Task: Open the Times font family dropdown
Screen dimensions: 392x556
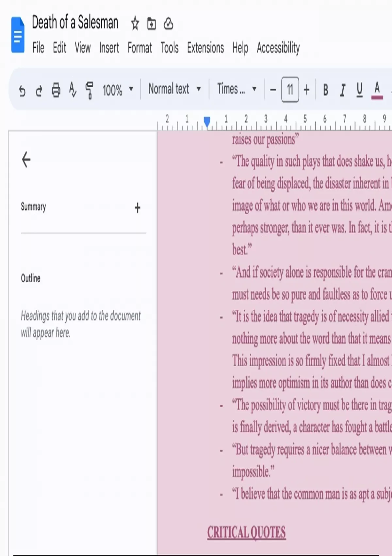Action: pyautogui.click(x=237, y=89)
